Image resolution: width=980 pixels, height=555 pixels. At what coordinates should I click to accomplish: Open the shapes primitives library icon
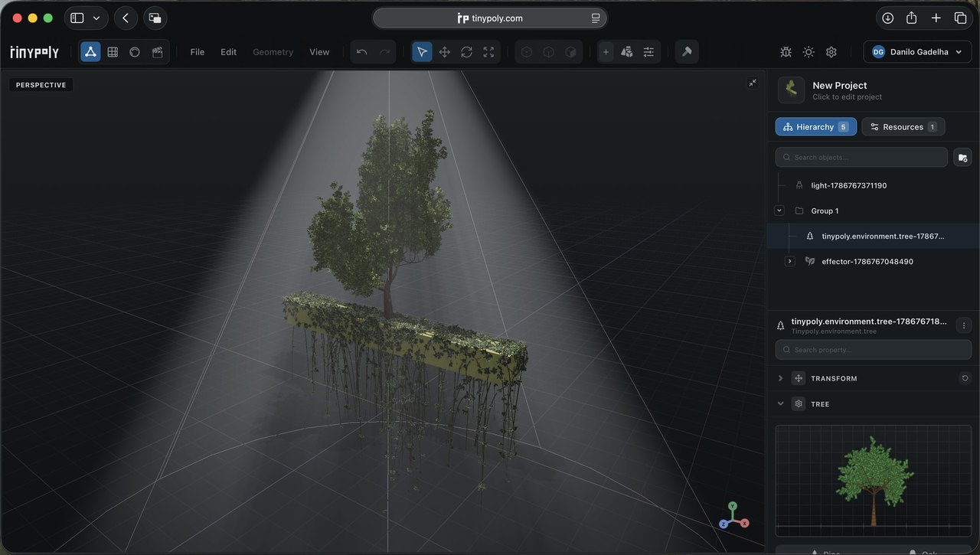point(627,52)
